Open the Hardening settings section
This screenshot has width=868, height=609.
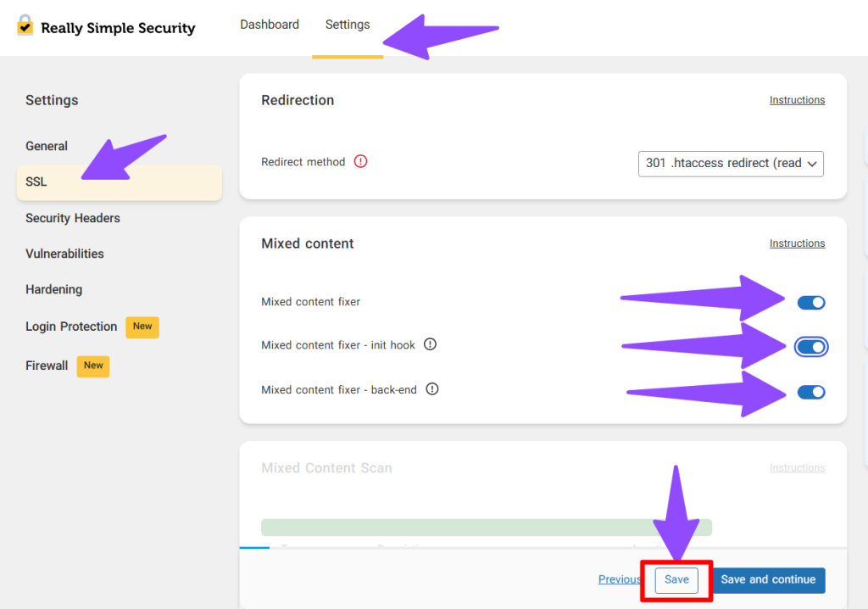pyautogui.click(x=53, y=289)
